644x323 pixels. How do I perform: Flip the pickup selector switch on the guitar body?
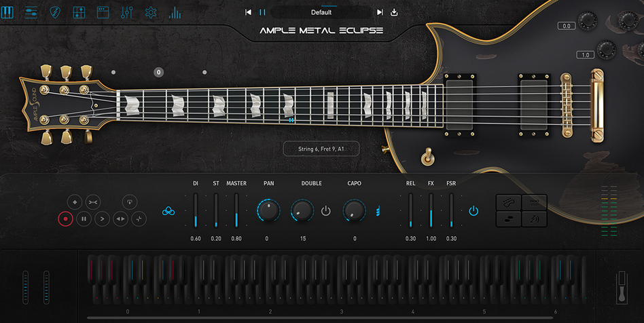[428, 157]
